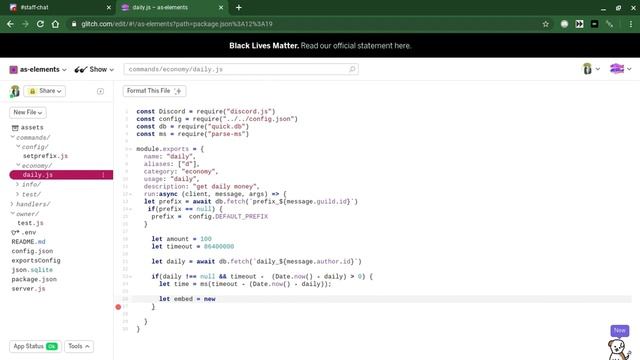Open the .env file
The image size is (640, 360).
[x=24, y=233]
